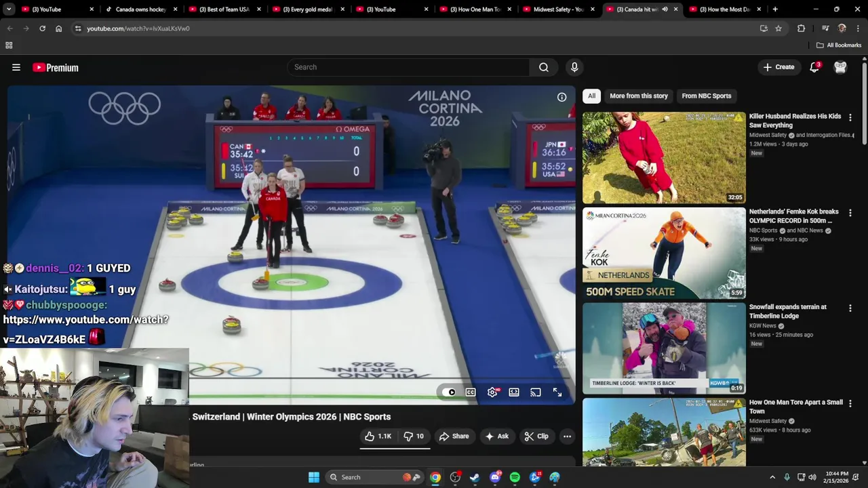Select the All filter chip

(592, 96)
